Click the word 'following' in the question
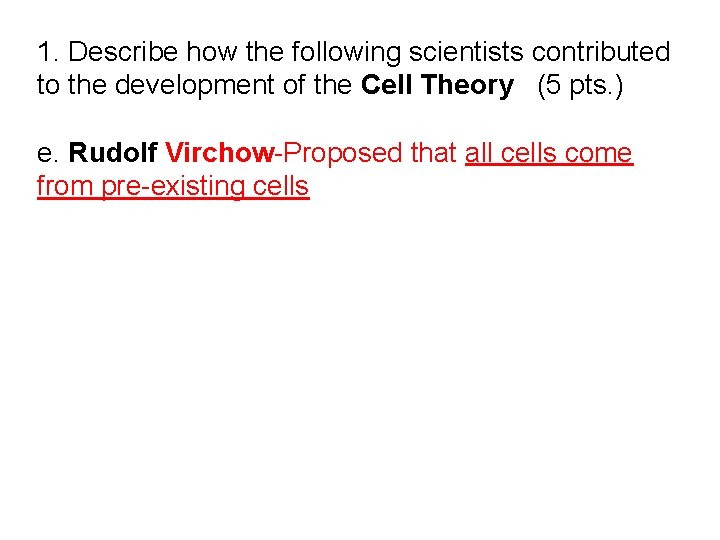The image size is (720, 540). (346, 52)
